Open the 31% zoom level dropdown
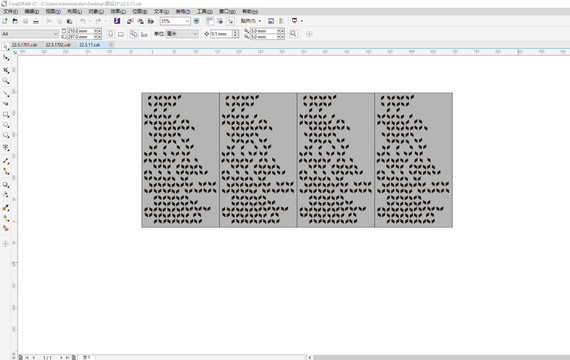570x360 pixels. [x=175, y=21]
